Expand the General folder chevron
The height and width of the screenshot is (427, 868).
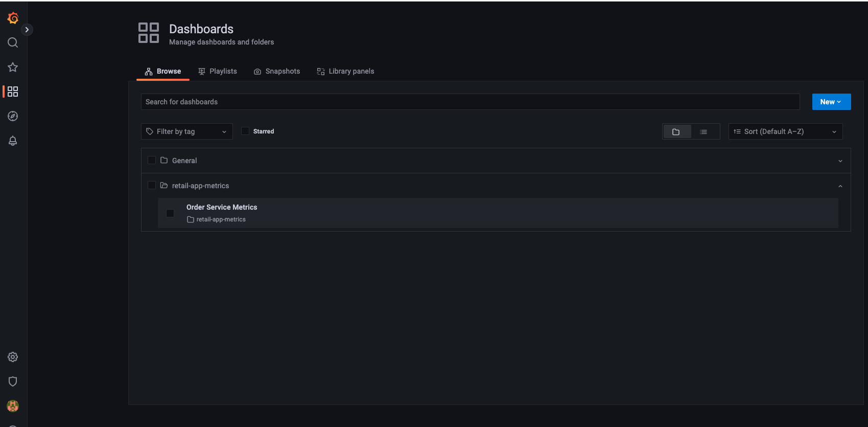(x=840, y=161)
